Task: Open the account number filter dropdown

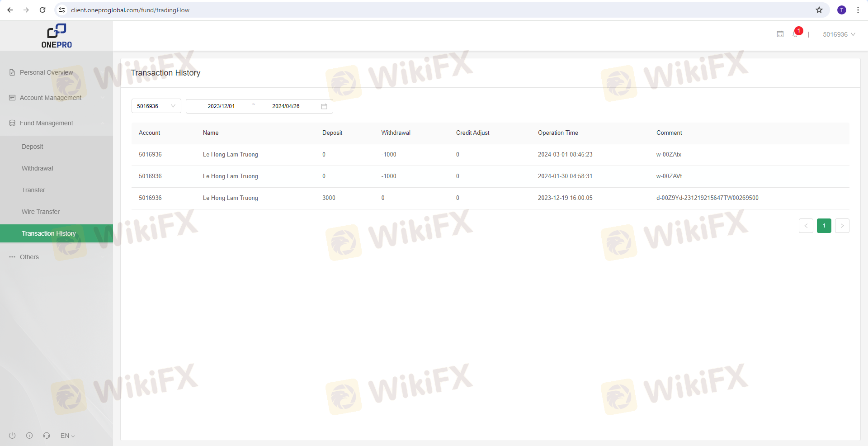Action: (x=156, y=106)
